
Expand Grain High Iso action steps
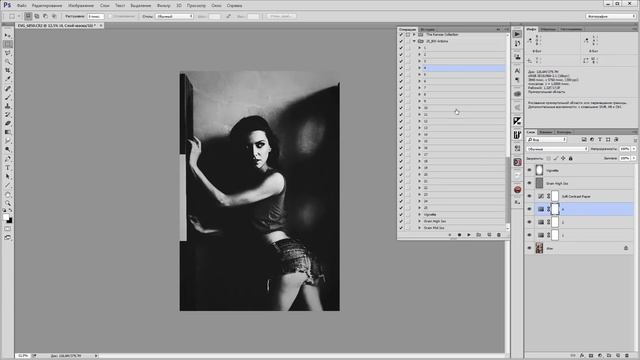click(419, 221)
